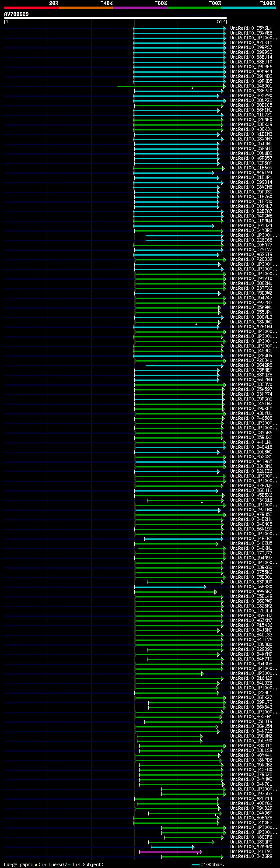Viewport: 280px width, 868px height.
Task: Open the UniRef100_Q8X0N7 hit
Action: (251, 139)
